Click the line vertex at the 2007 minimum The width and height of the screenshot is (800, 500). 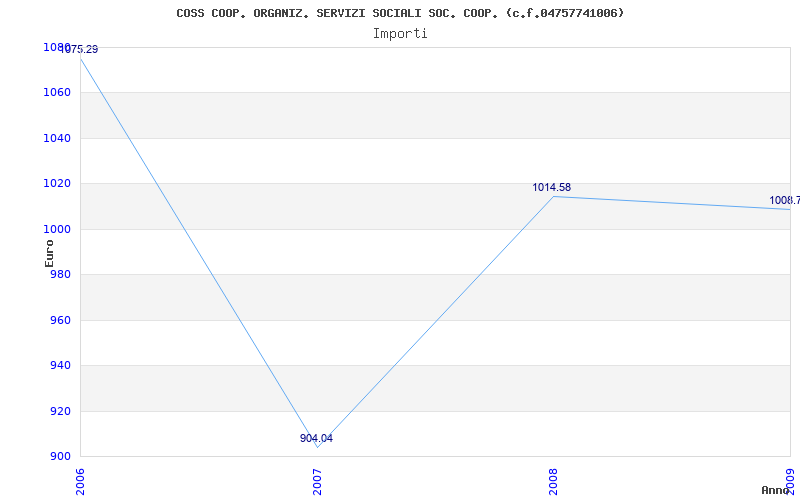click(x=317, y=447)
